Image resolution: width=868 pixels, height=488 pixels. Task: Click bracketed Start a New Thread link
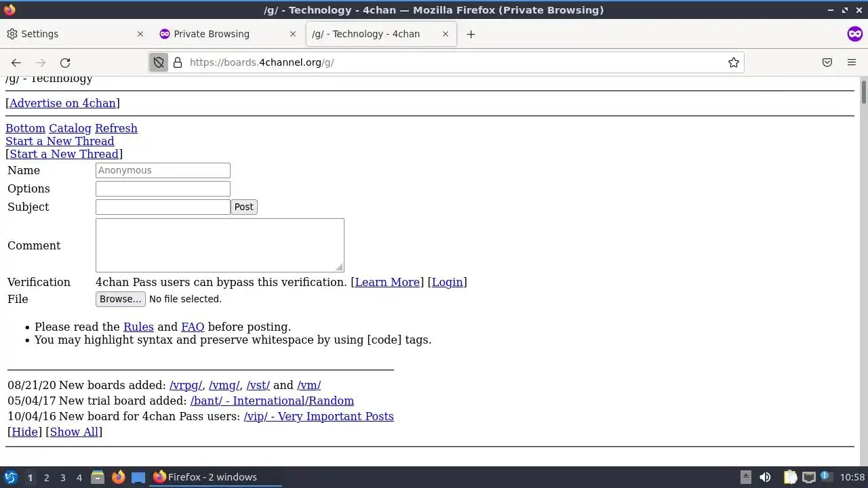pyautogui.click(x=64, y=154)
